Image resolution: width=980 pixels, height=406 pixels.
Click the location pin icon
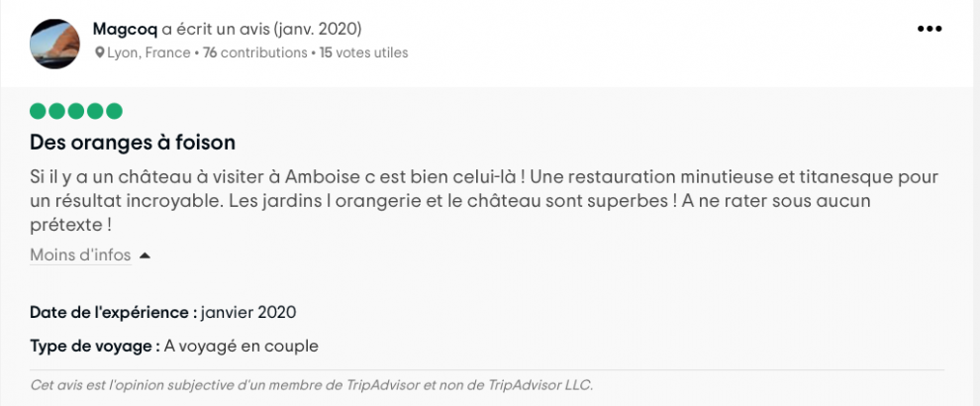tap(99, 53)
